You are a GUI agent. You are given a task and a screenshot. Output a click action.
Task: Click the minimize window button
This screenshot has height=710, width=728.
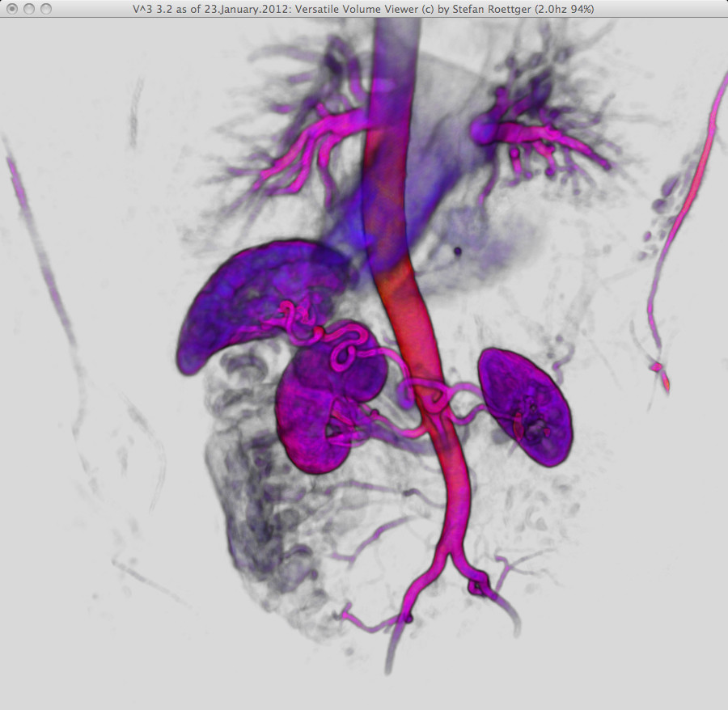pos(29,9)
